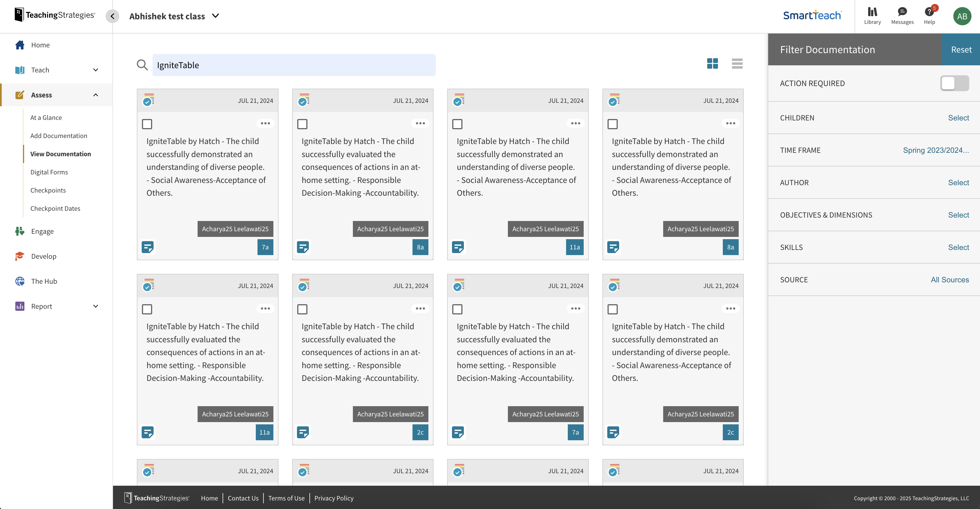Enable the Action Required filter
The image size is (980, 509).
[x=954, y=83]
